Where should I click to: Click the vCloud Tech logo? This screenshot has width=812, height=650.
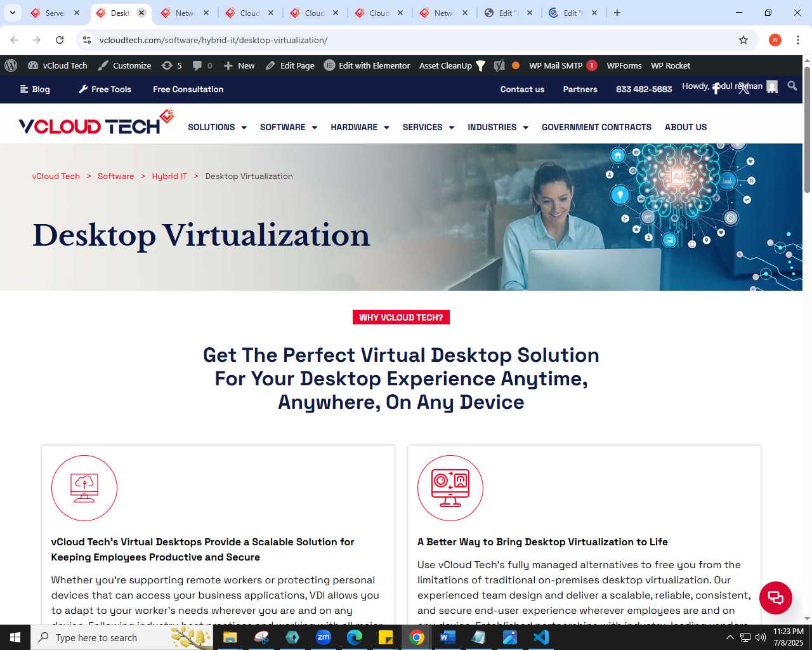pos(96,122)
